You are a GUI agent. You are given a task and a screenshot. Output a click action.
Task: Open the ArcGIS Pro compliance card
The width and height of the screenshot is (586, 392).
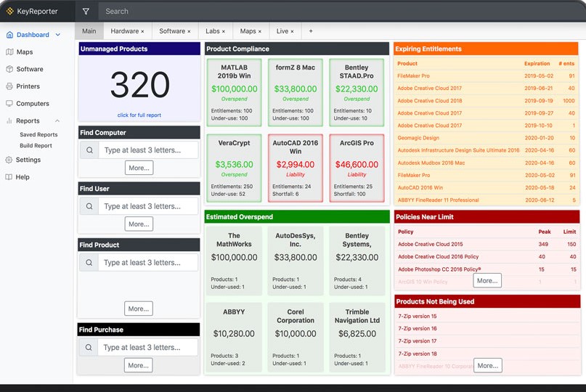click(x=357, y=168)
